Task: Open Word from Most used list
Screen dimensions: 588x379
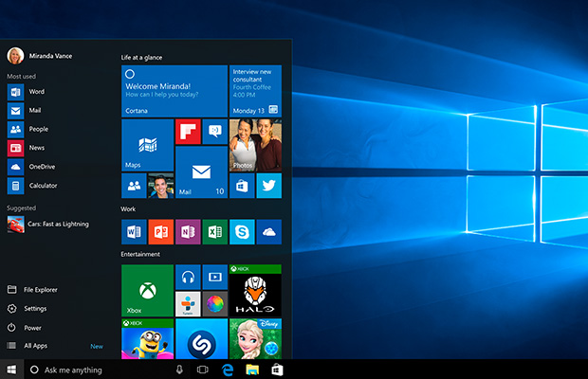Action: pyautogui.click(x=36, y=91)
